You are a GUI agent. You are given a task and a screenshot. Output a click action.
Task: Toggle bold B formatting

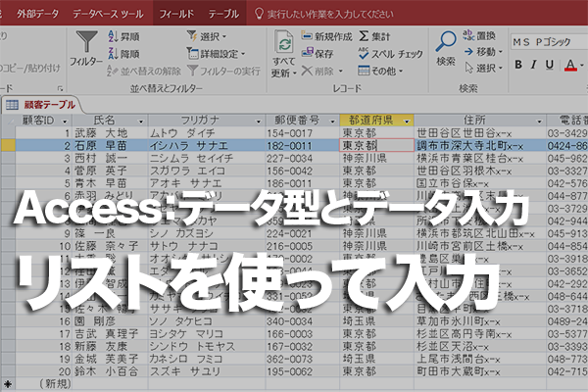point(518,65)
